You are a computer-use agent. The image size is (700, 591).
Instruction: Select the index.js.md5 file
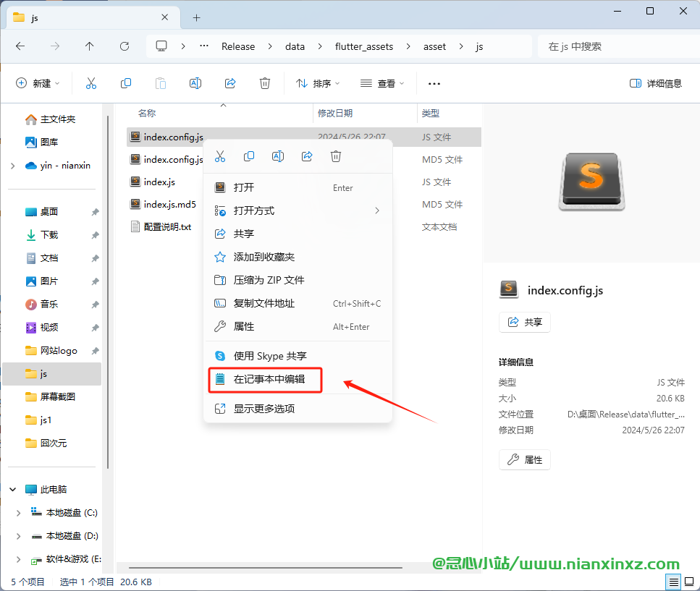click(169, 204)
